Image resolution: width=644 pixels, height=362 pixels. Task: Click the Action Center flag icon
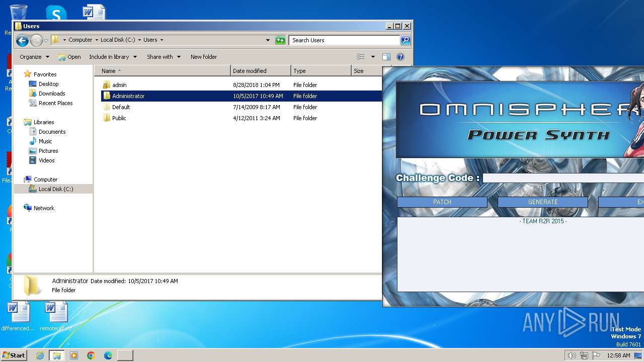(x=596, y=355)
